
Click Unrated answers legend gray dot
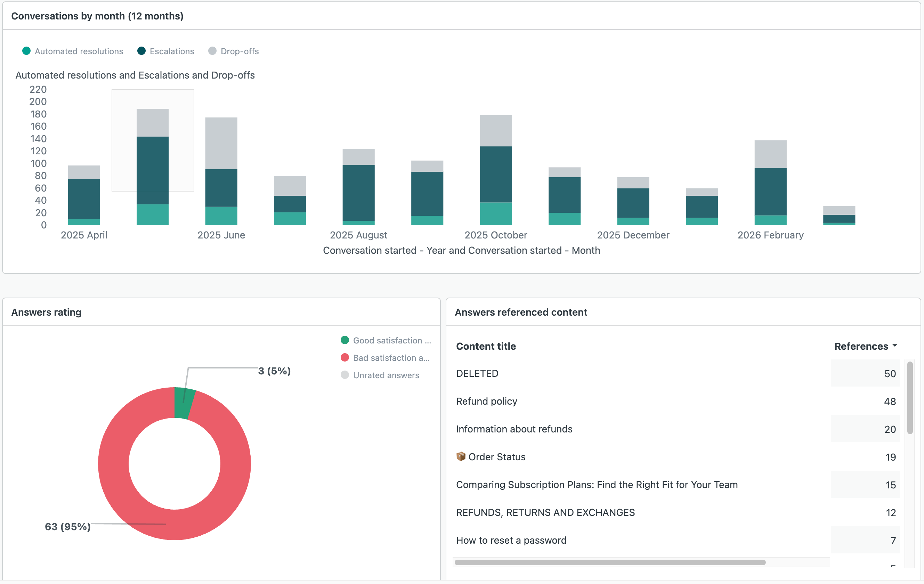[x=345, y=375]
